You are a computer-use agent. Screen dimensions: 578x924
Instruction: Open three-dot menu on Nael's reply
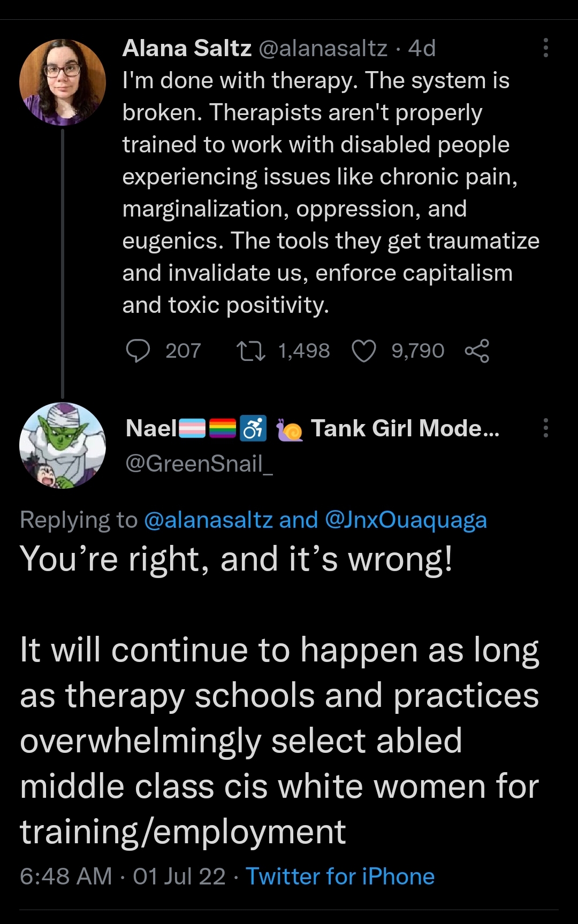click(545, 428)
